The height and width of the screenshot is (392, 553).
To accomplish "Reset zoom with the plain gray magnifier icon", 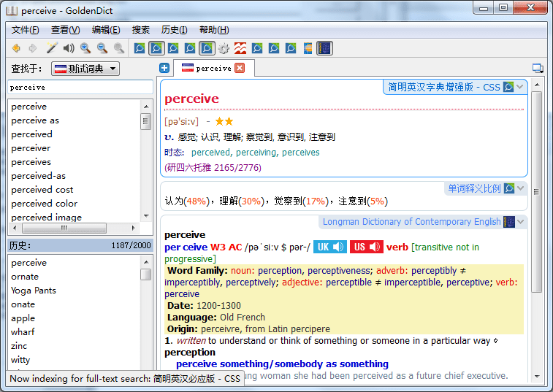I will pos(119,48).
